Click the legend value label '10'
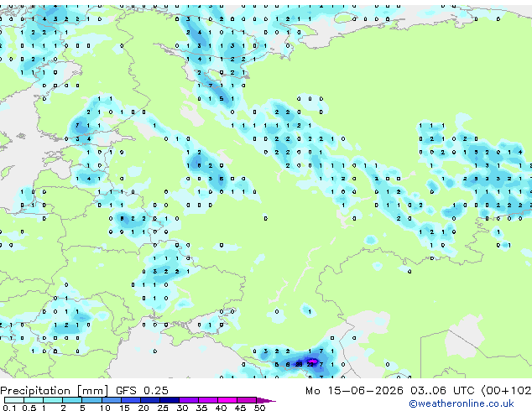 (105, 408)
